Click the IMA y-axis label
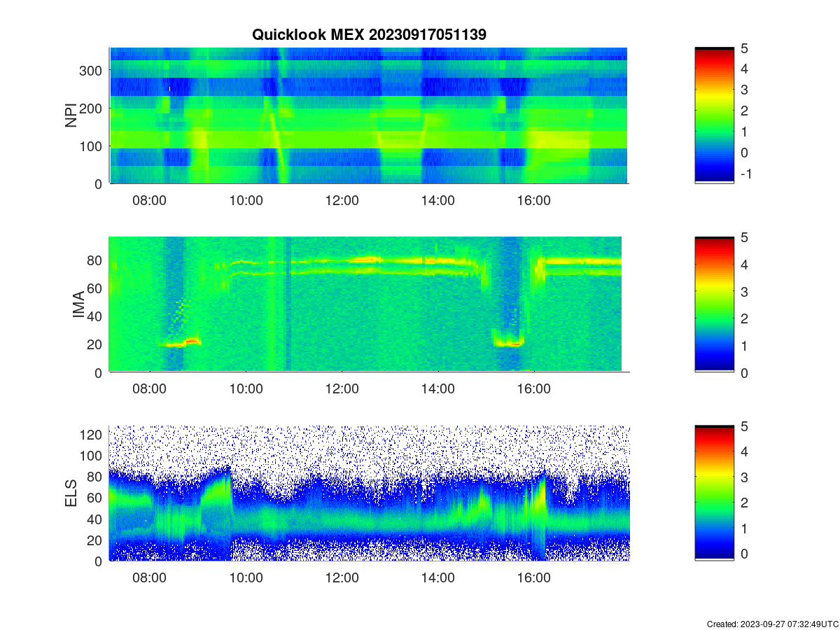Image resolution: width=840 pixels, height=630 pixels. [x=78, y=305]
